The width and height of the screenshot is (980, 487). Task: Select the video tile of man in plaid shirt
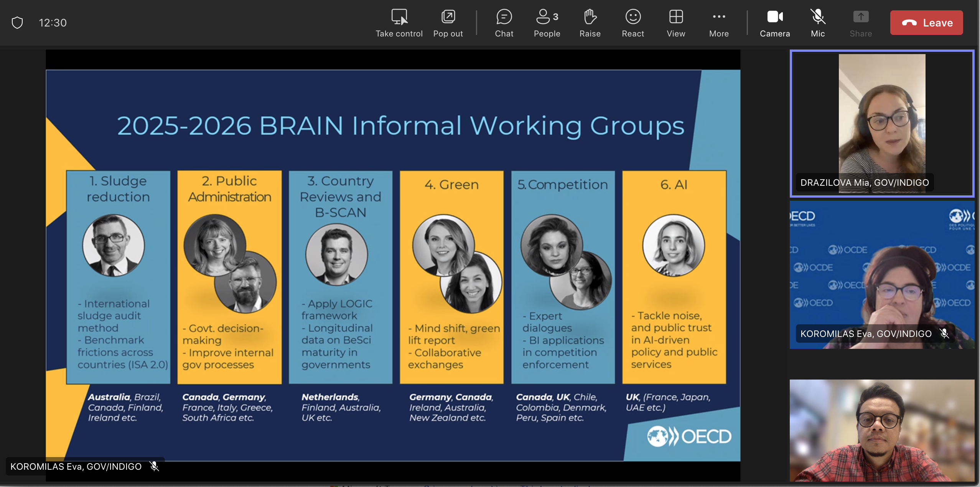pyautogui.click(x=882, y=431)
